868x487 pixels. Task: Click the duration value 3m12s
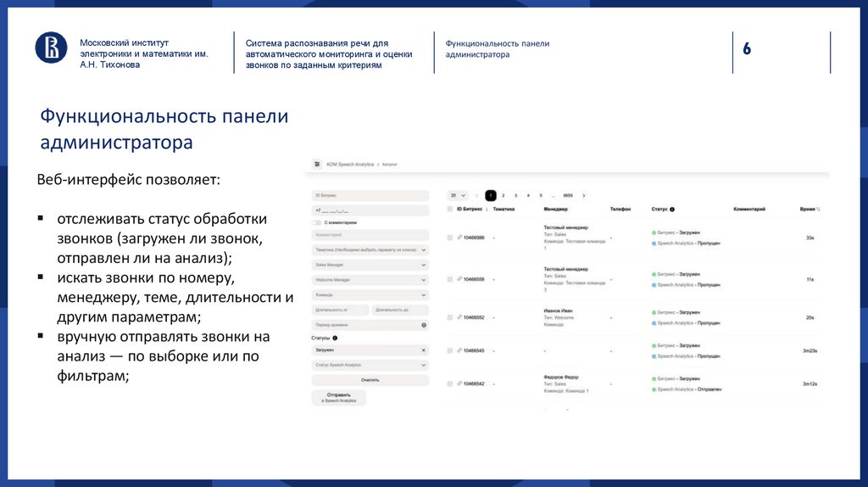point(810,384)
